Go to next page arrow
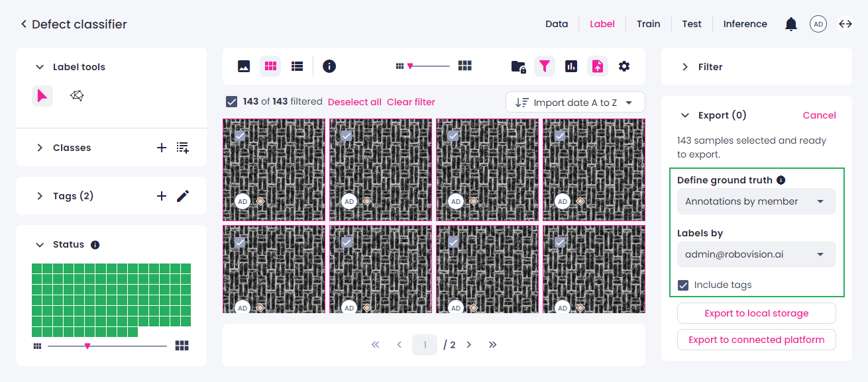Image resolution: width=868 pixels, height=382 pixels. pos(468,345)
